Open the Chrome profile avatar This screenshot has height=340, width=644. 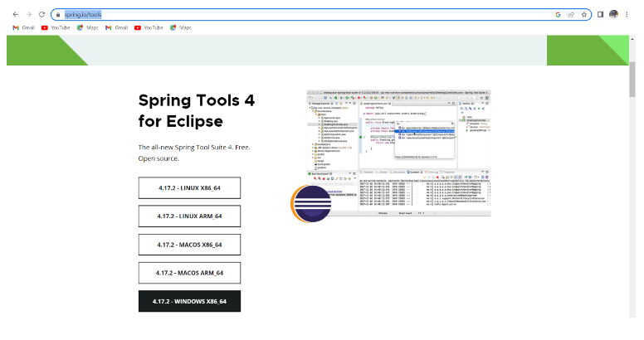pos(613,14)
